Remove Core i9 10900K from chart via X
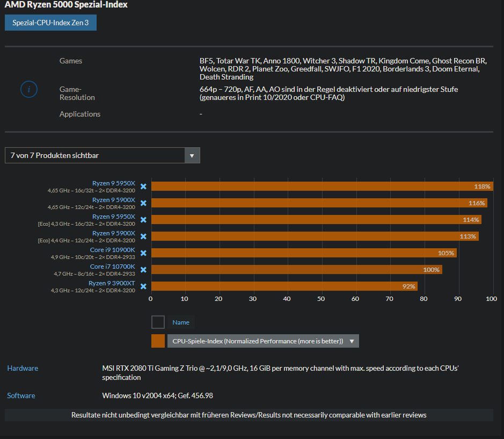This screenshot has height=439, width=504. click(143, 253)
